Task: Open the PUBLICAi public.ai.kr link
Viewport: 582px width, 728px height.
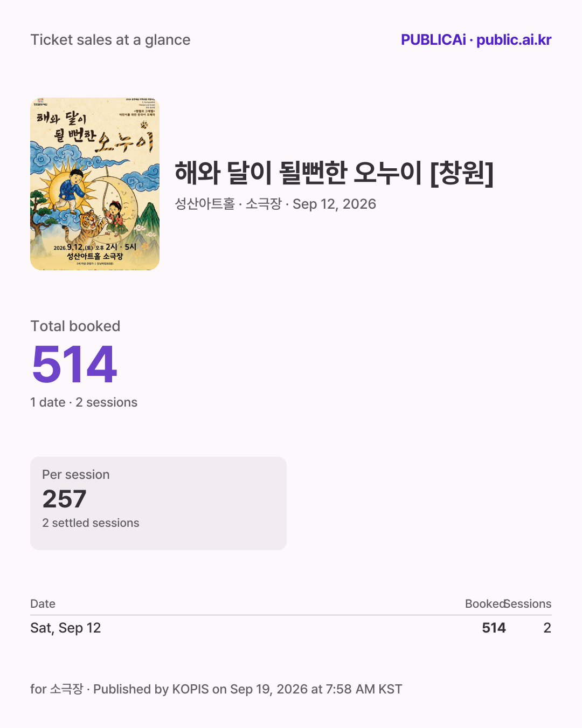Action: pos(476,40)
